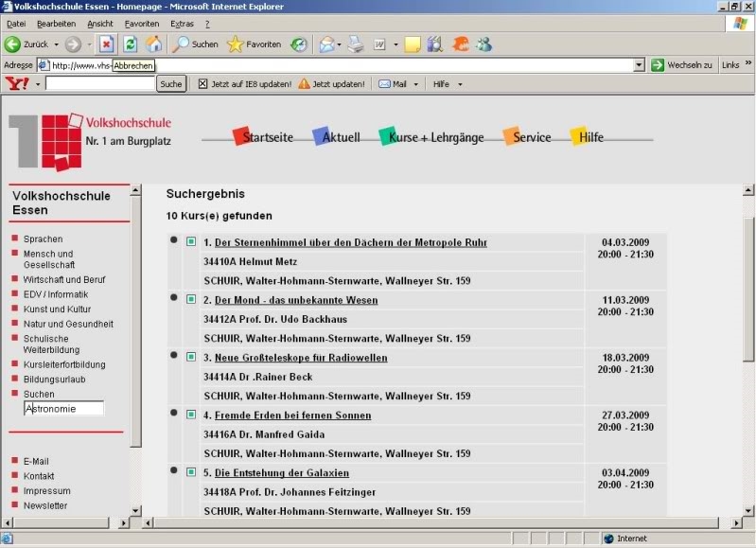Click the Yahoo Y! logo icon

coord(17,84)
